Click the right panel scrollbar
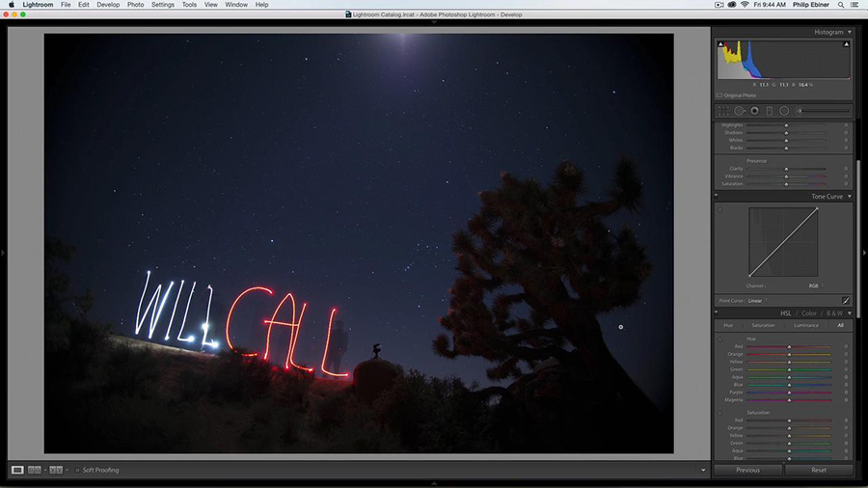Image resolution: width=868 pixels, height=488 pixels. pyautogui.click(x=858, y=238)
